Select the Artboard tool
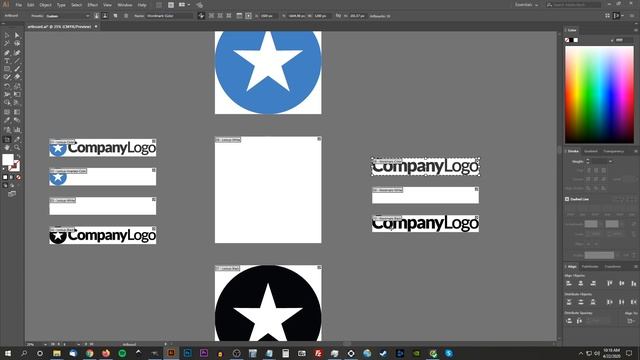 point(7,139)
